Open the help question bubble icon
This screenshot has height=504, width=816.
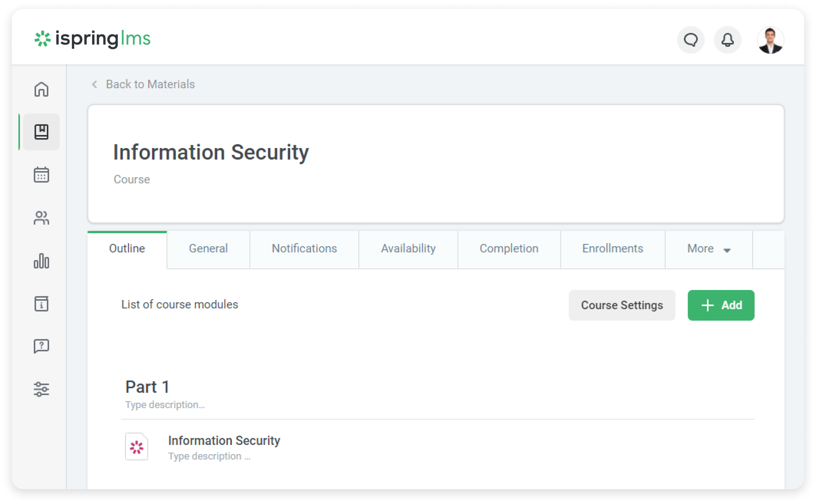click(x=41, y=346)
